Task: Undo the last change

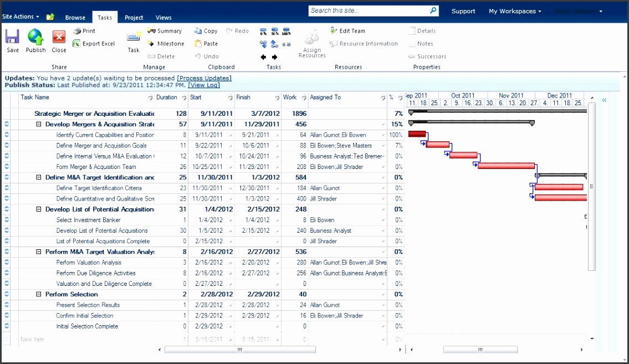Action: point(207,57)
